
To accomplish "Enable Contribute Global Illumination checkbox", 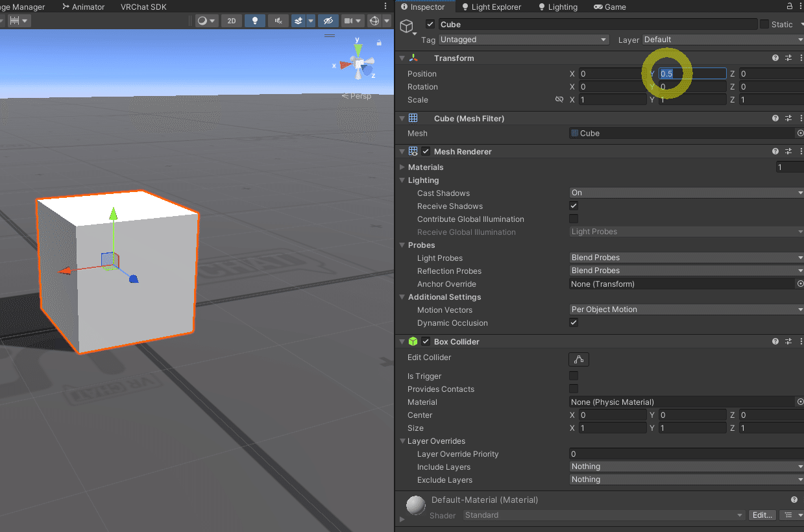I will (x=574, y=219).
